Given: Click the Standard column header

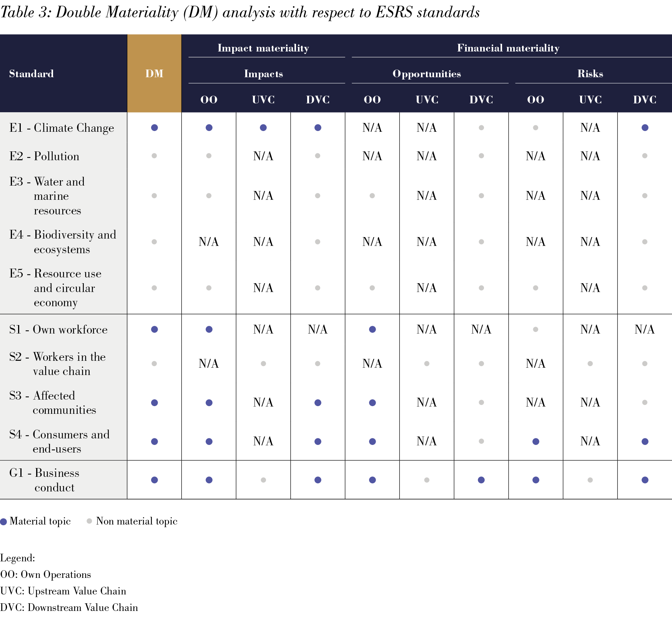Looking at the screenshot, I should point(32,74).
